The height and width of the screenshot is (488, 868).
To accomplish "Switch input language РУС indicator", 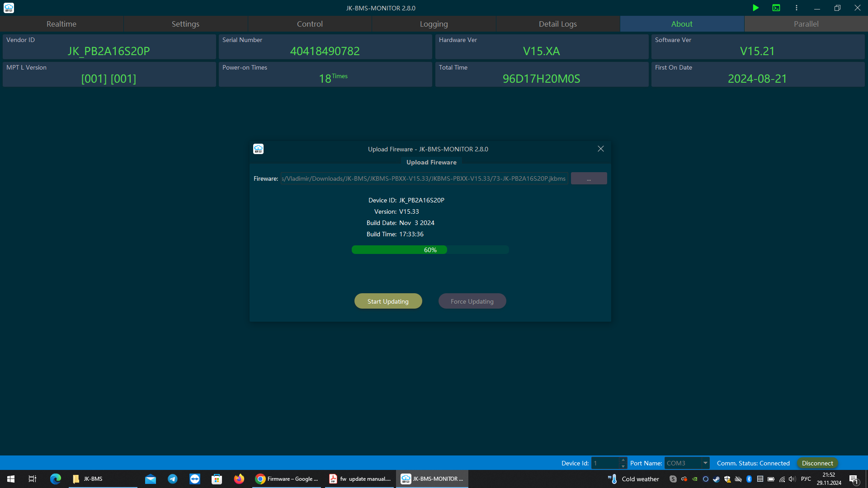I will pyautogui.click(x=806, y=479).
